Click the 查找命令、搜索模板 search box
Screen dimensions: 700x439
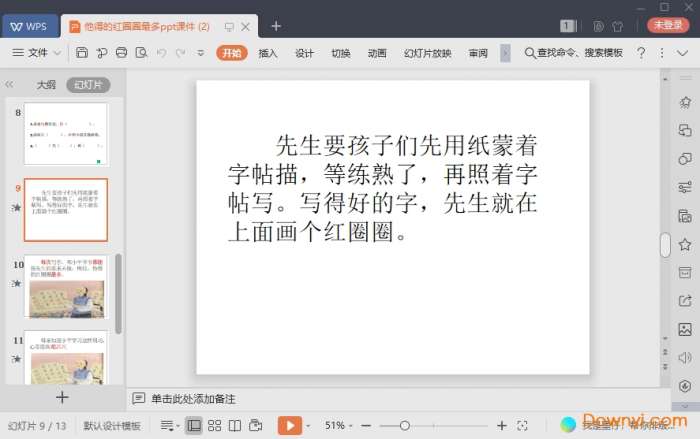coord(574,53)
